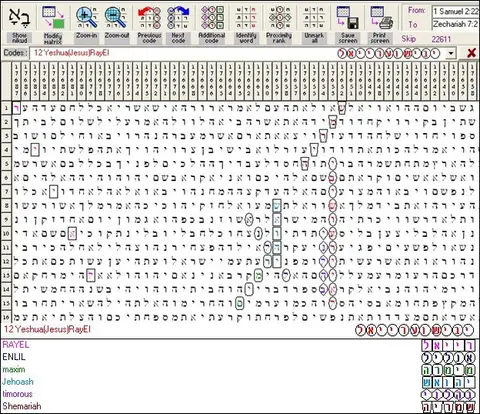Select the RAYEL term in list
Screen dimensions: 480x414
tap(16, 345)
